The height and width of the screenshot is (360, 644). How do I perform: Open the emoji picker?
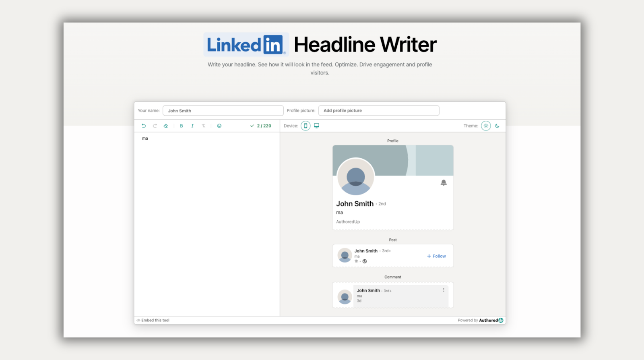pyautogui.click(x=219, y=126)
